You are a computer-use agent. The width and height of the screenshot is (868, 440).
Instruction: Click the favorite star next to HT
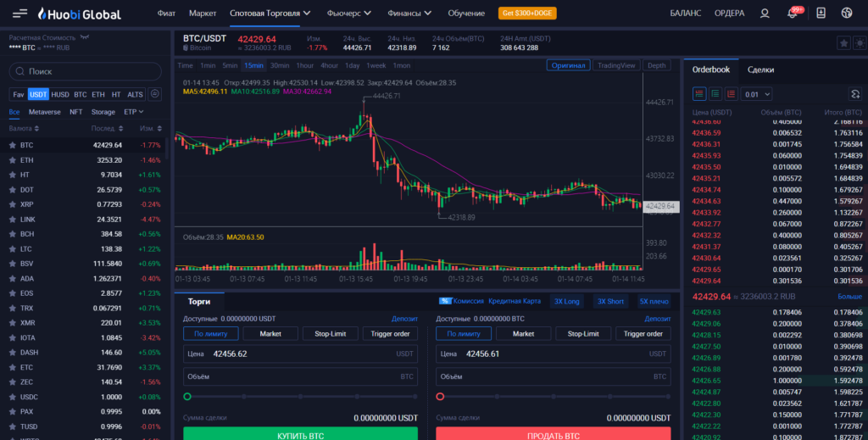pyautogui.click(x=12, y=175)
